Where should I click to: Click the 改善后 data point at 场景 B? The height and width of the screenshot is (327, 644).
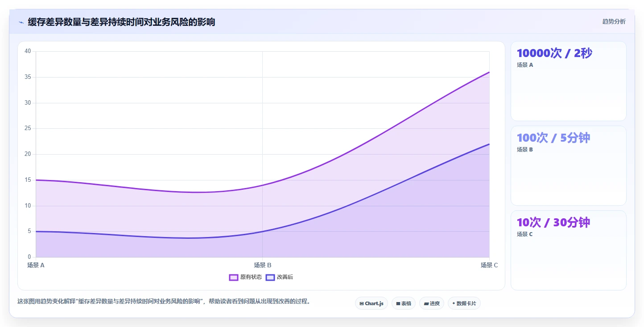click(x=263, y=231)
